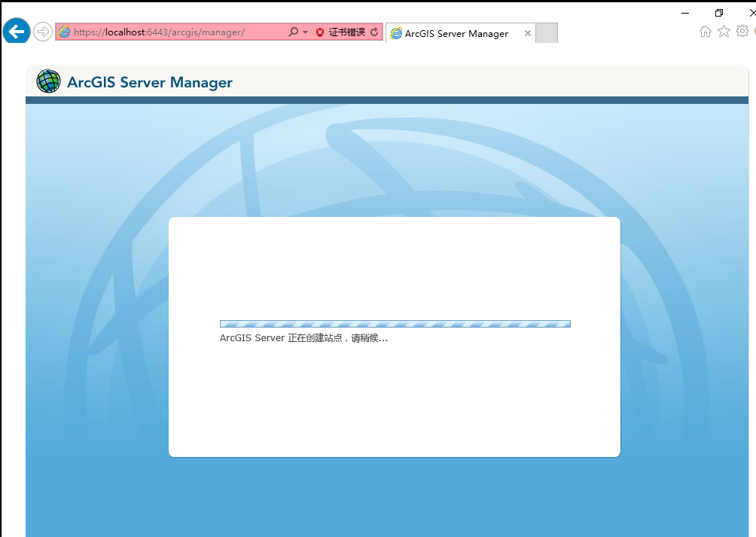Close the ArcGIS Server Manager tab
This screenshot has width=756, height=537.
(x=528, y=33)
